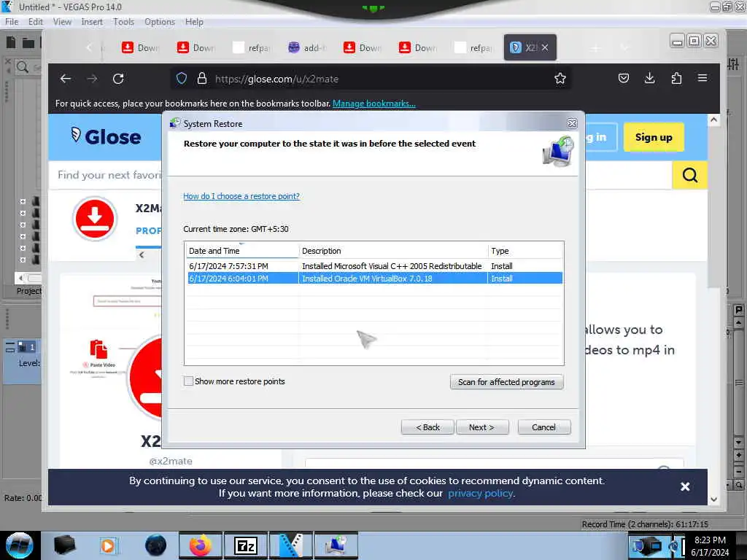Open the tracking protection shield icon
This screenshot has width=747, height=560.
tap(182, 78)
